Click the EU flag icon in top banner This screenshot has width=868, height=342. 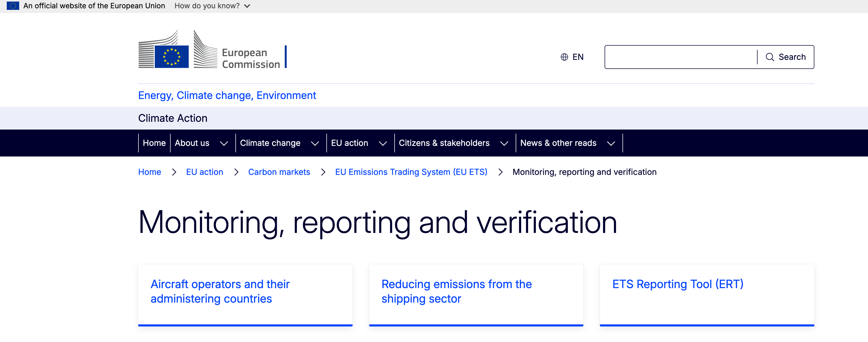pyautogui.click(x=13, y=6)
